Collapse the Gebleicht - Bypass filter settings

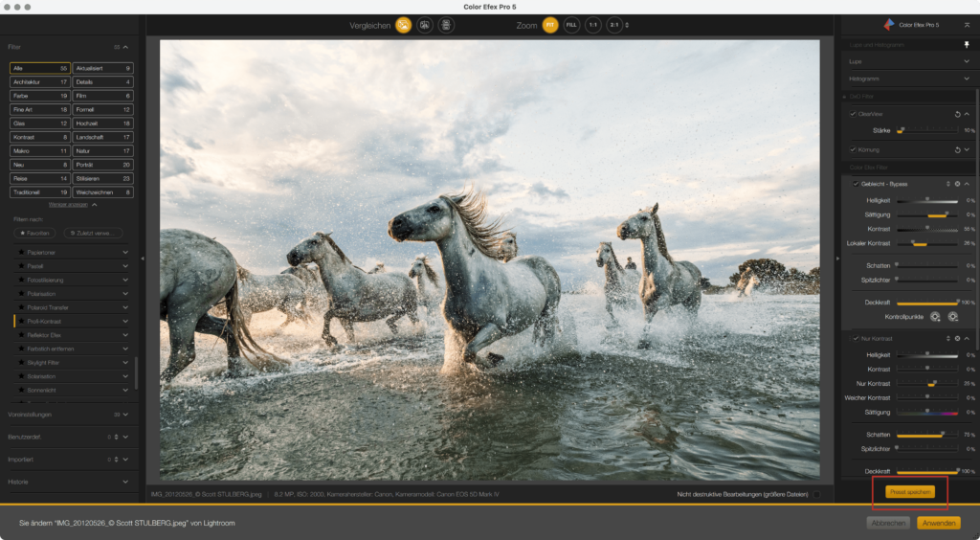(x=967, y=184)
